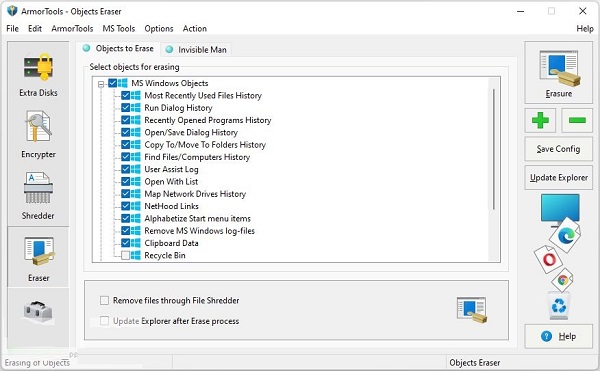Click the Opera document icon
This screenshot has height=371, width=600.
coord(549,259)
